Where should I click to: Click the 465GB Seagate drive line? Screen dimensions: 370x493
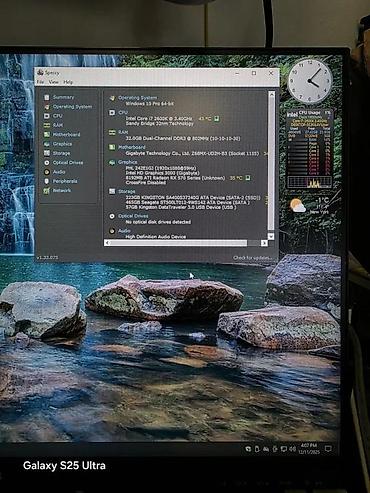point(188,202)
